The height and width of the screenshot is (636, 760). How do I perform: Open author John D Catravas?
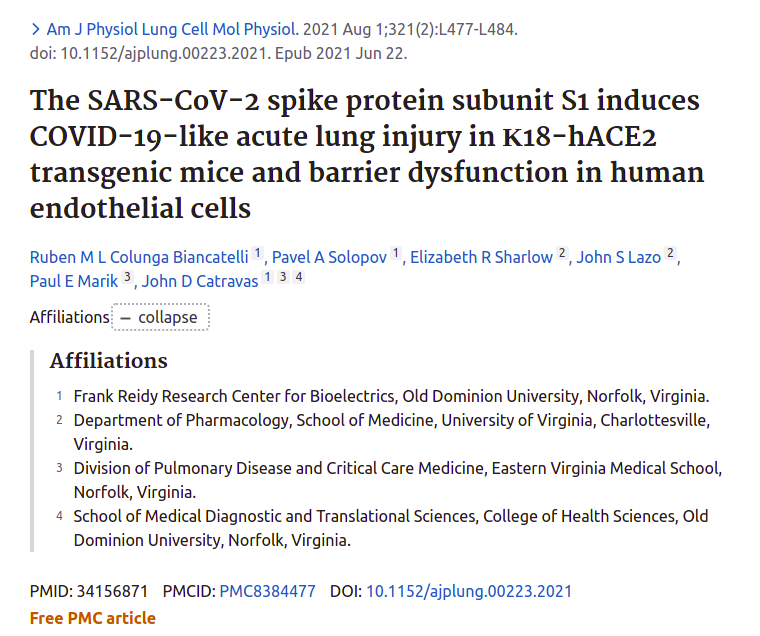pos(200,281)
